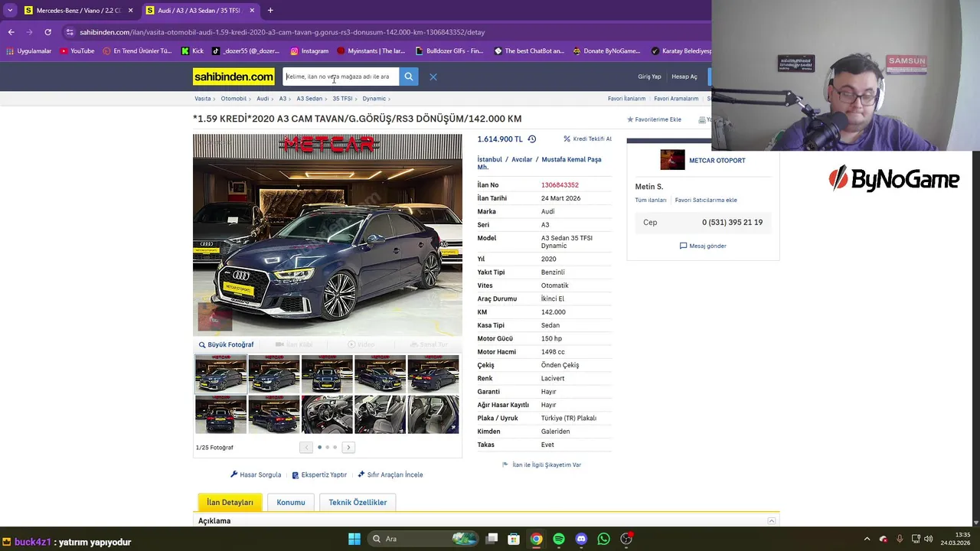Click the main car photo

[x=328, y=235]
